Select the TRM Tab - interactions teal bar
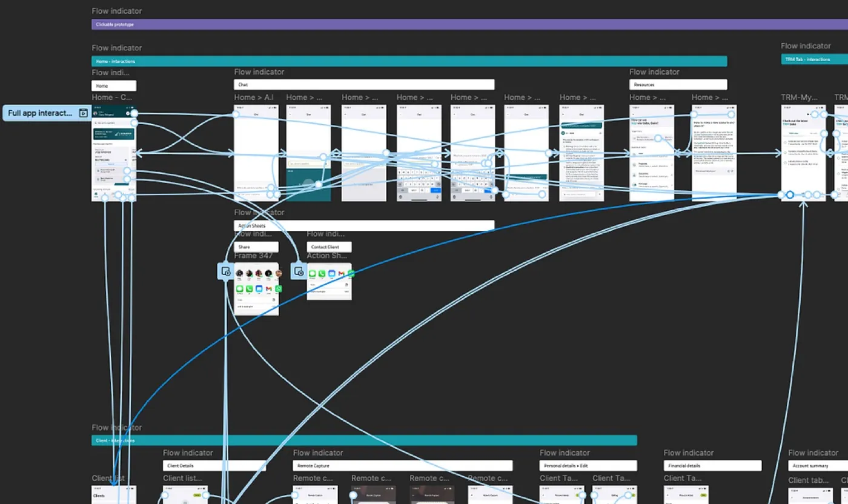Image resolution: width=848 pixels, height=504 pixels. click(x=814, y=59)
